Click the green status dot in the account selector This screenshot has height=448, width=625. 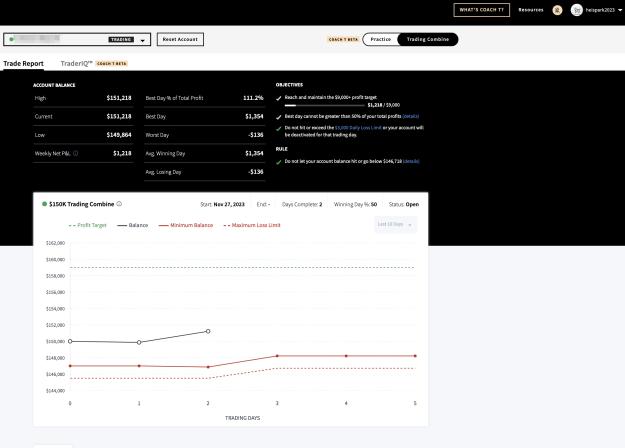(12, 39)
